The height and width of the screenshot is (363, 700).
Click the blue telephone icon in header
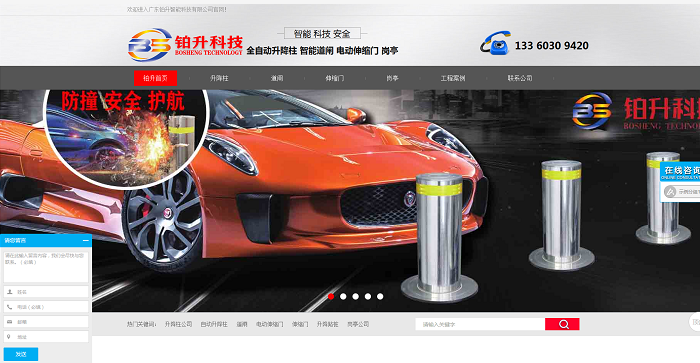(496, 43)
